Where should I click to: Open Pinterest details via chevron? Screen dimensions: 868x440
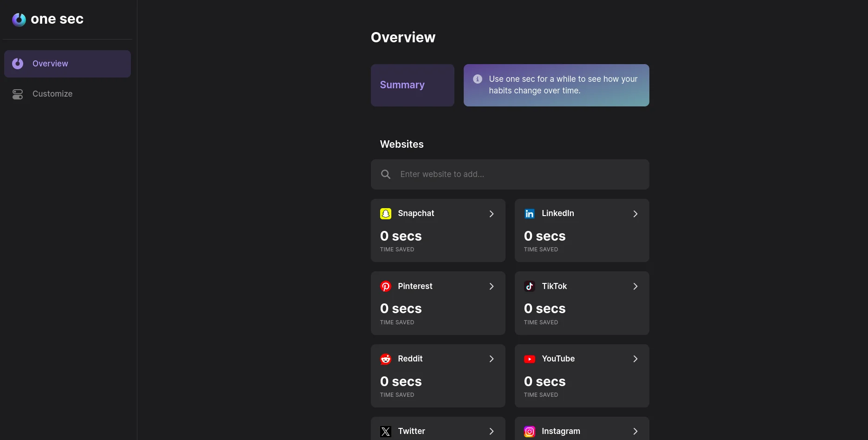(492, 286)
